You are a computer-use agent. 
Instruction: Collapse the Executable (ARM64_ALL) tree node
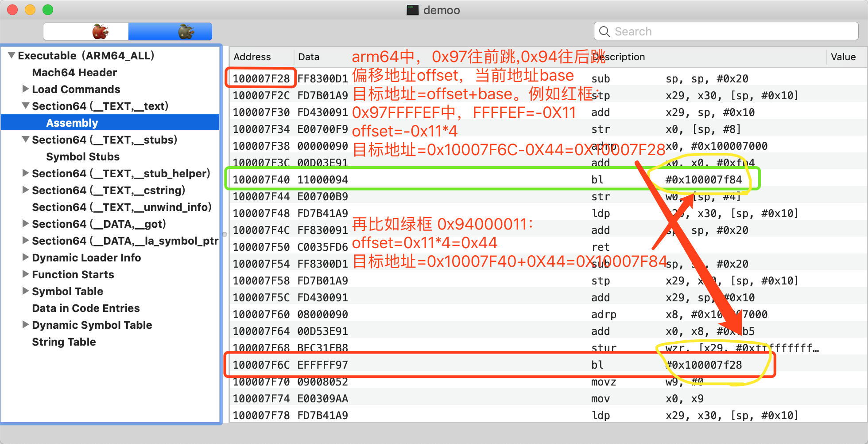tap(12, 55)
